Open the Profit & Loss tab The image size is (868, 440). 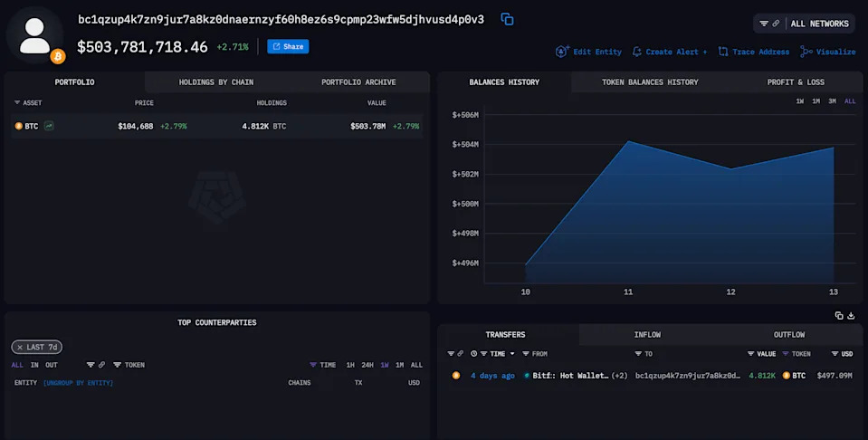pos(796,81)
